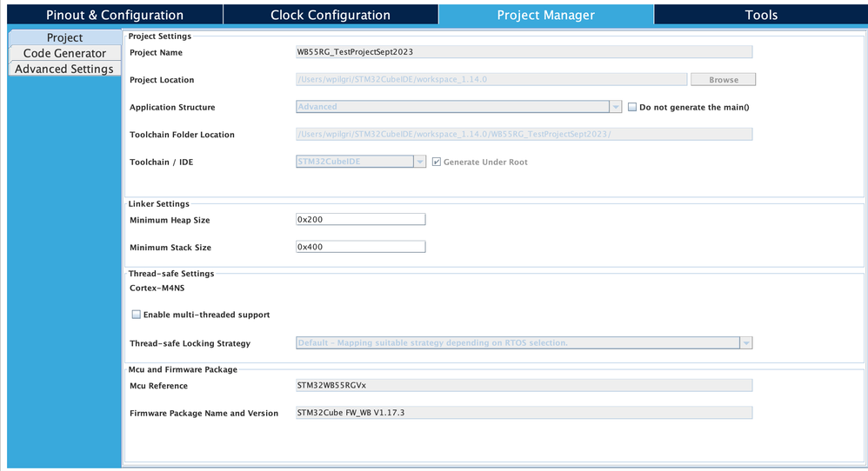
Task: Click the Minimum Stack Size label
Action: [170, 248]
